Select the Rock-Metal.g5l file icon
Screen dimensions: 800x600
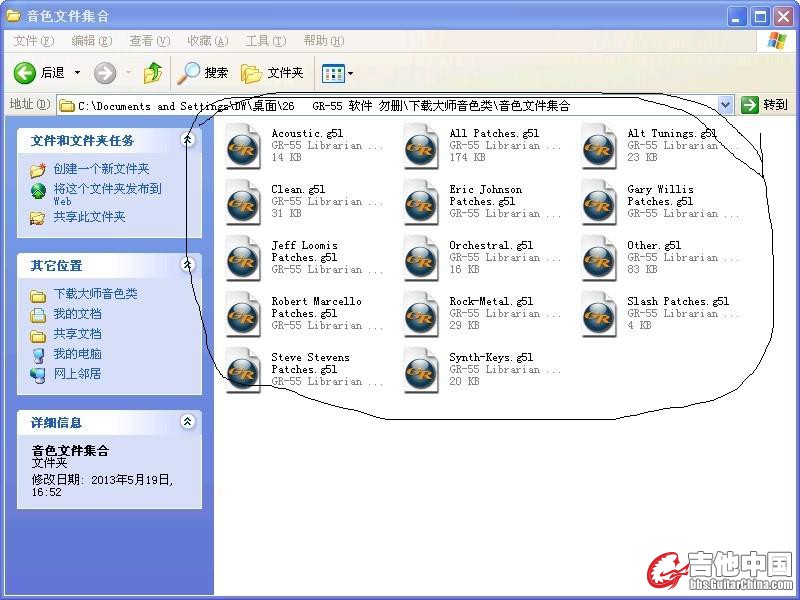click(421, 314)
